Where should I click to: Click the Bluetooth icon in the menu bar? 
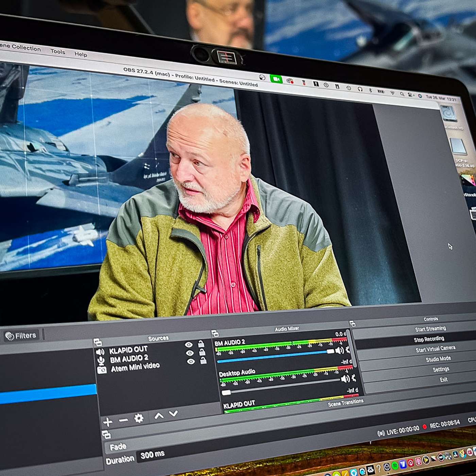pyautogui.click(x=370, y=90)
